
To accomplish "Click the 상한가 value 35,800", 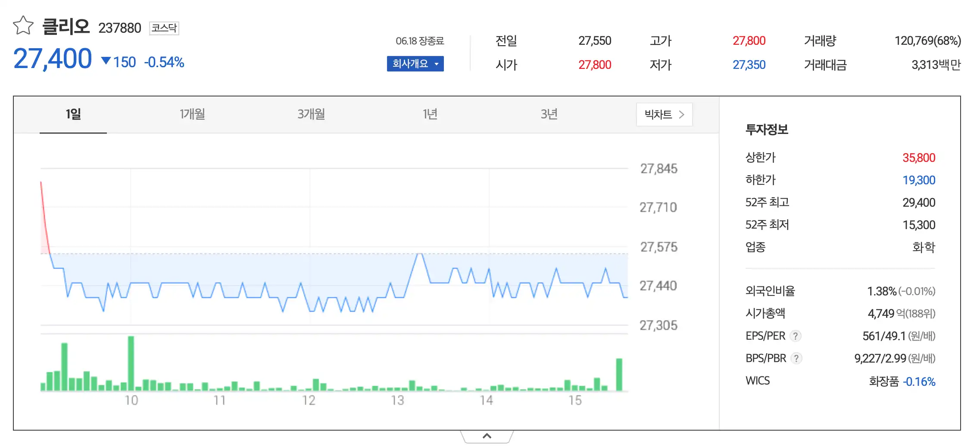I will pos(919,158).
